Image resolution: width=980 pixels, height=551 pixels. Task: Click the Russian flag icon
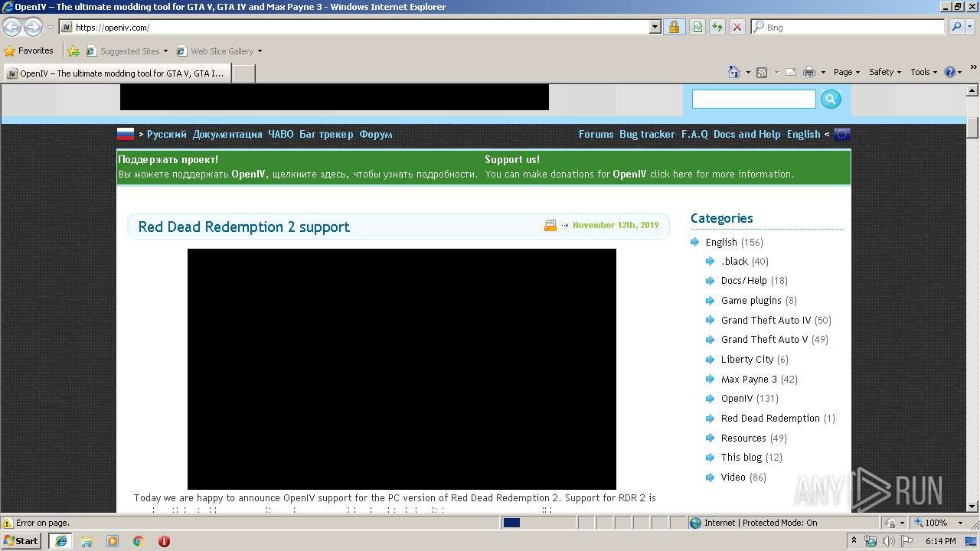[126, 134]
